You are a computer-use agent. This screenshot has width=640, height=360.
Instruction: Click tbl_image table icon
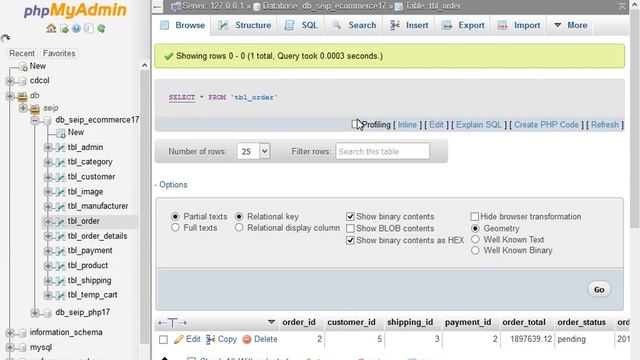(x=60, y=192)
